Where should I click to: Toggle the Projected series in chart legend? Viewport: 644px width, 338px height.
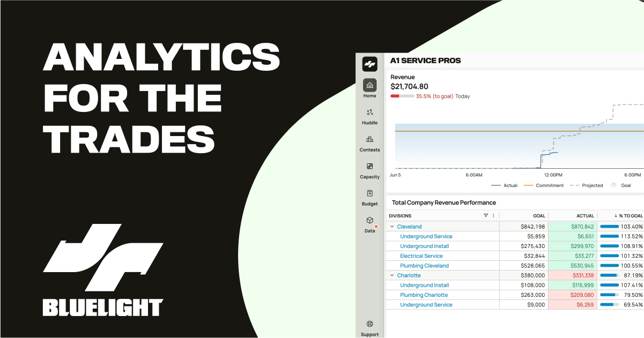coord(586,185)
